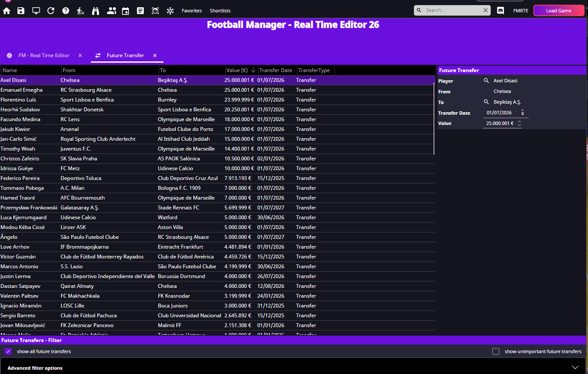
Task: Open the calendar icon in toolbar
Action: [125, 11]
